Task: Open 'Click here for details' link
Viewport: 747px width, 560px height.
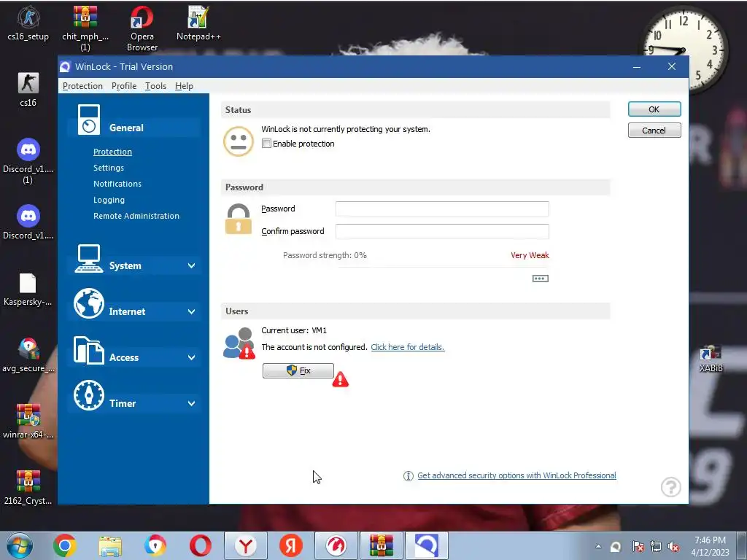Action: pyautogui.click(x=407, y=347)
